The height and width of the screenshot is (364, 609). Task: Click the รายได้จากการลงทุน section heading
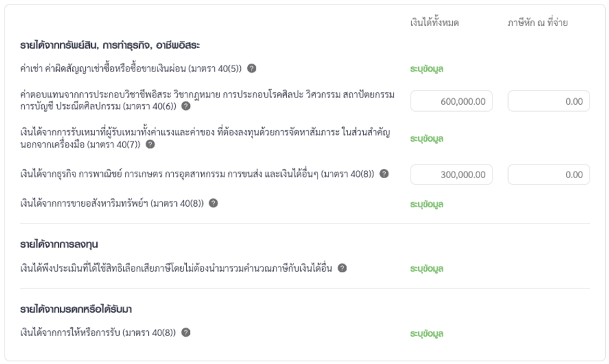point(59,244)
